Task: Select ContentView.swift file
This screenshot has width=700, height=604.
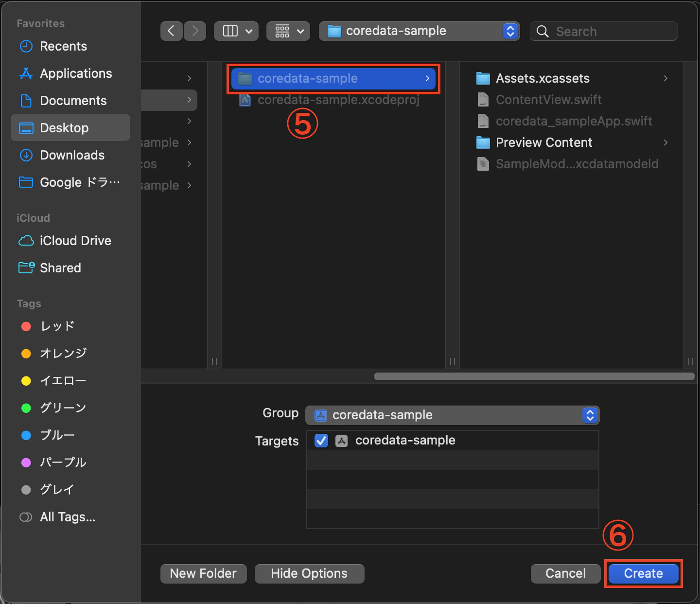Action: pos(572,100)
